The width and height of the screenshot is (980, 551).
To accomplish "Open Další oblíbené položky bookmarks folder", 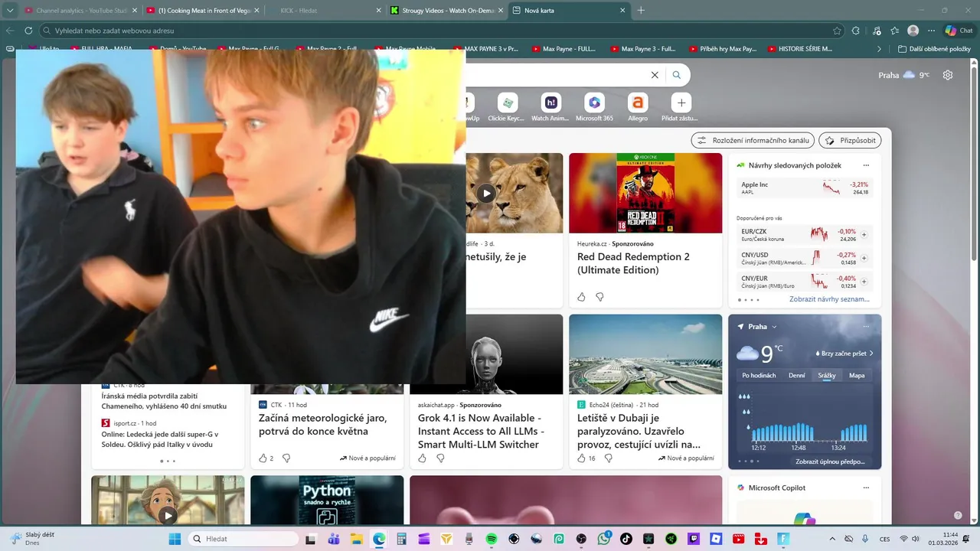I will (935, 48).
